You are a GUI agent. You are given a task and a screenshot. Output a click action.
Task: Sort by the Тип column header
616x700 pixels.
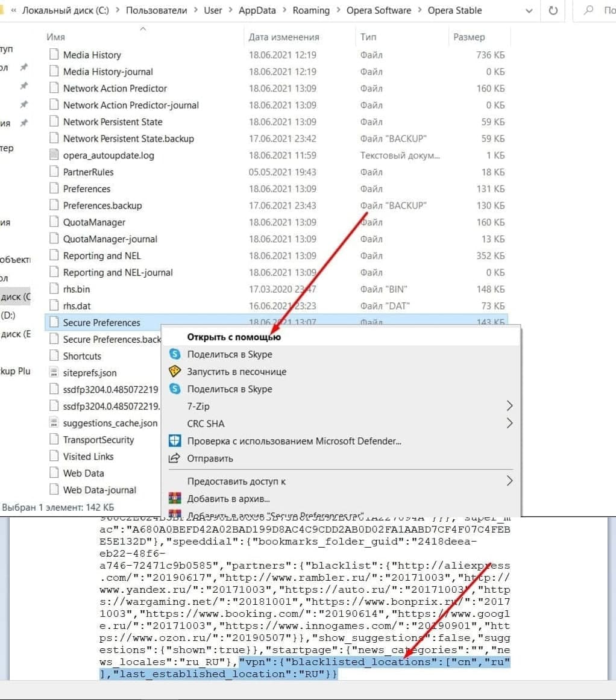[x=368, y=37]
